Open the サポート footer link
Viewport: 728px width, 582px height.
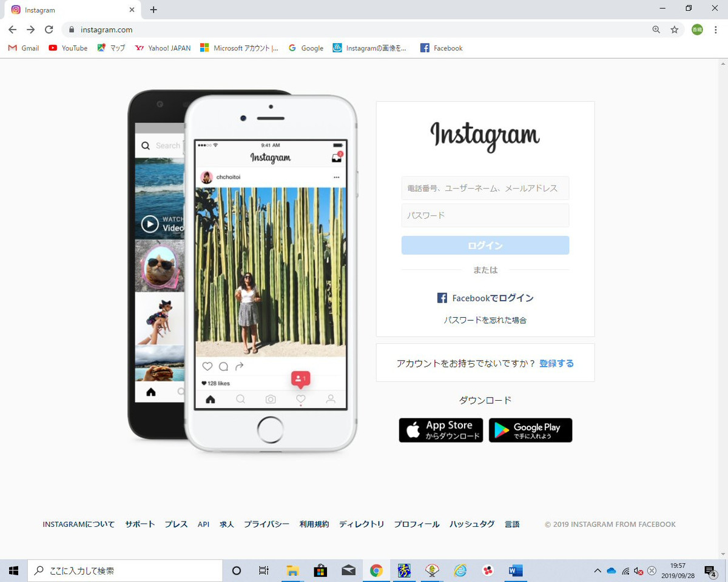[140, 524]
